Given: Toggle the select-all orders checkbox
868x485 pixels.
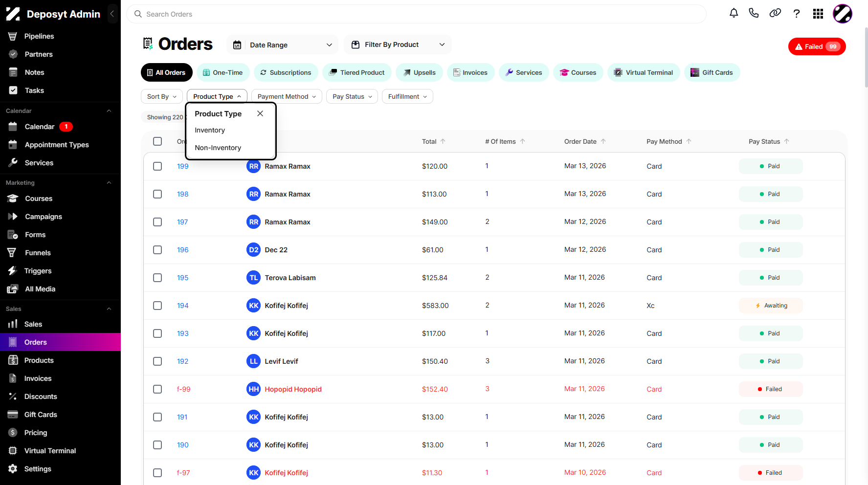Looking at the screenshot, I should (x=157, y=141).
